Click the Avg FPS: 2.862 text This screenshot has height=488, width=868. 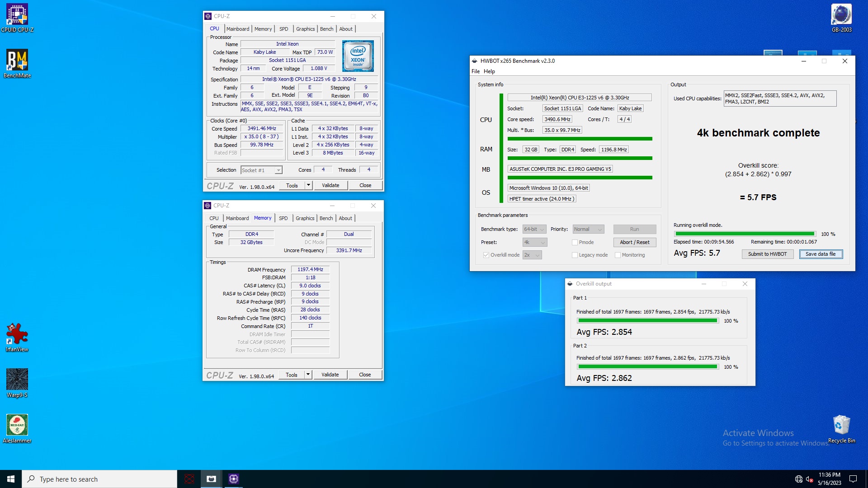coord(604,378)
